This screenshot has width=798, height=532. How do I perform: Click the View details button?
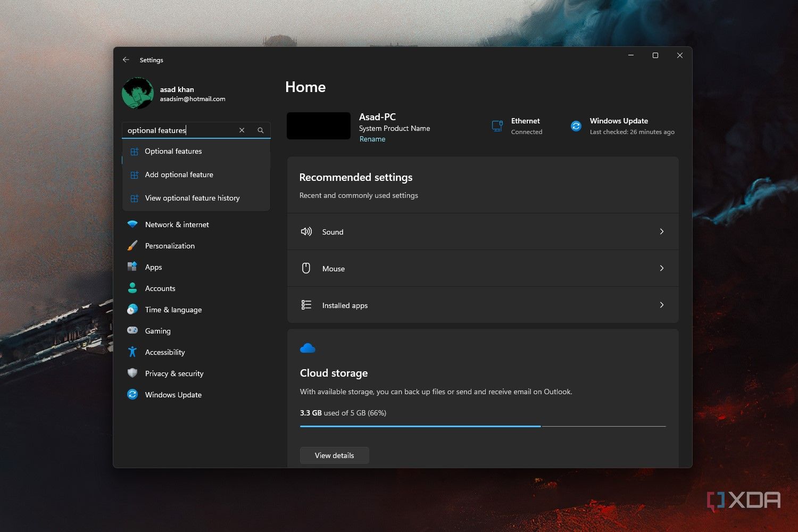[x=334, y=455]
